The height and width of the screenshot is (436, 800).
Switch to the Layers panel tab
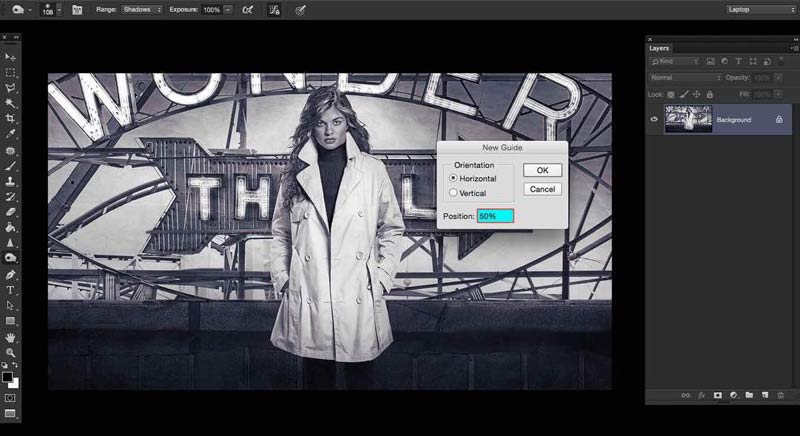coord(660,47)
